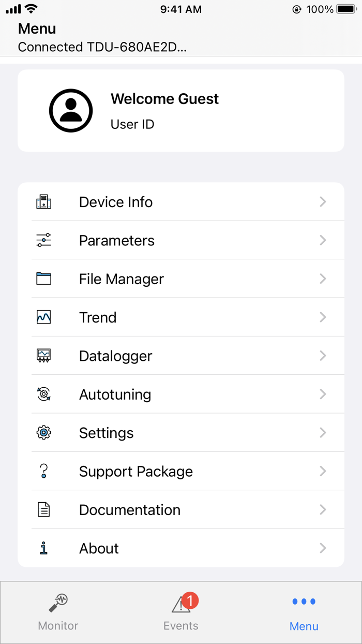Click the Datalogger recorder icon
Viewport: 362px width, 644px height.
[x=43, y=355]
